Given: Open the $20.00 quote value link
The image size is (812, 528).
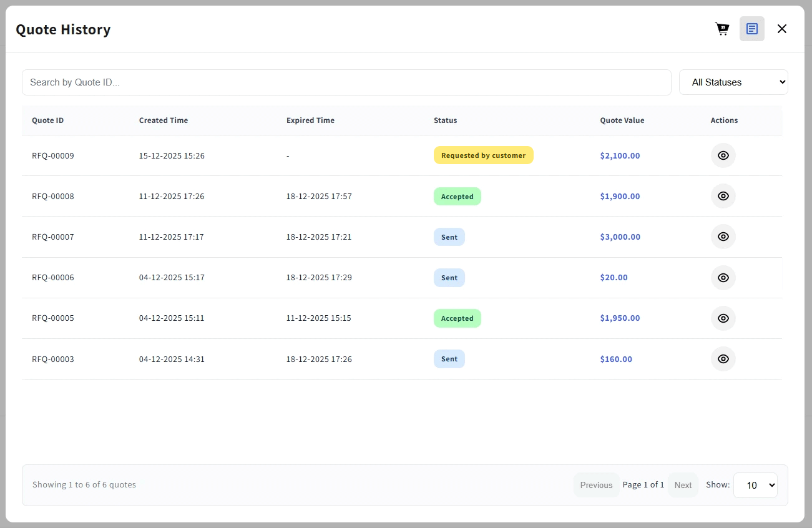Looking at the screenshot, I should [614, 277].
